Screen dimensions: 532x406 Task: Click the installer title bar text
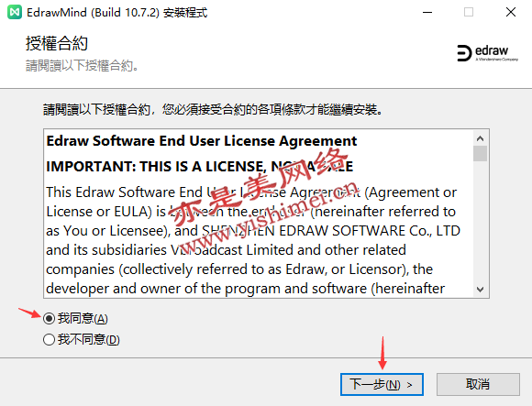(x=117, y=13)
